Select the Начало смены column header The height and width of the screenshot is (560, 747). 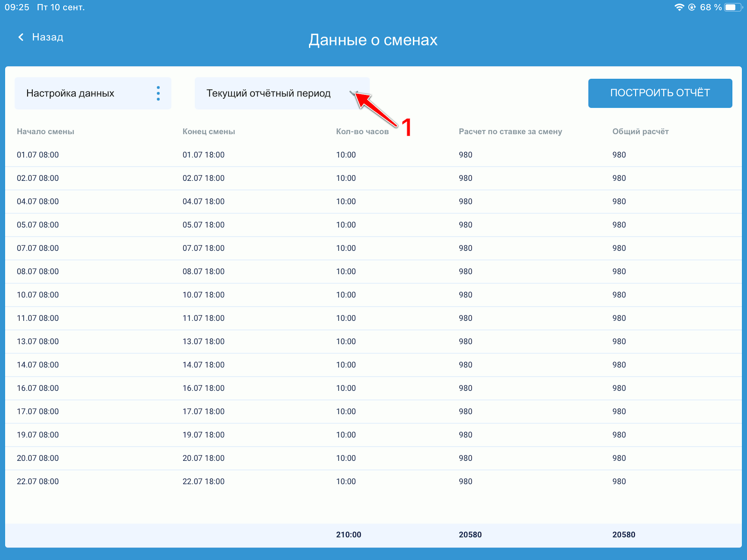click(x=46, y=131)
